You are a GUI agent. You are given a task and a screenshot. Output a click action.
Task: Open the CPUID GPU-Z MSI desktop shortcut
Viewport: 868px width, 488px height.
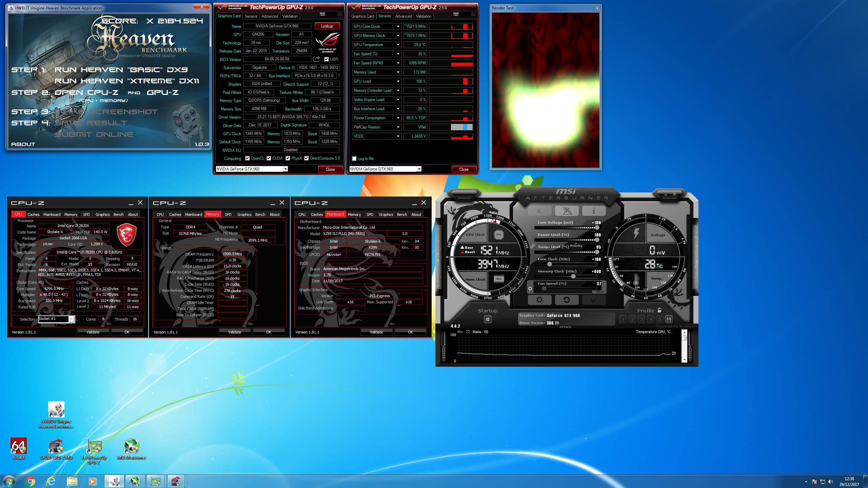(56, 449)
